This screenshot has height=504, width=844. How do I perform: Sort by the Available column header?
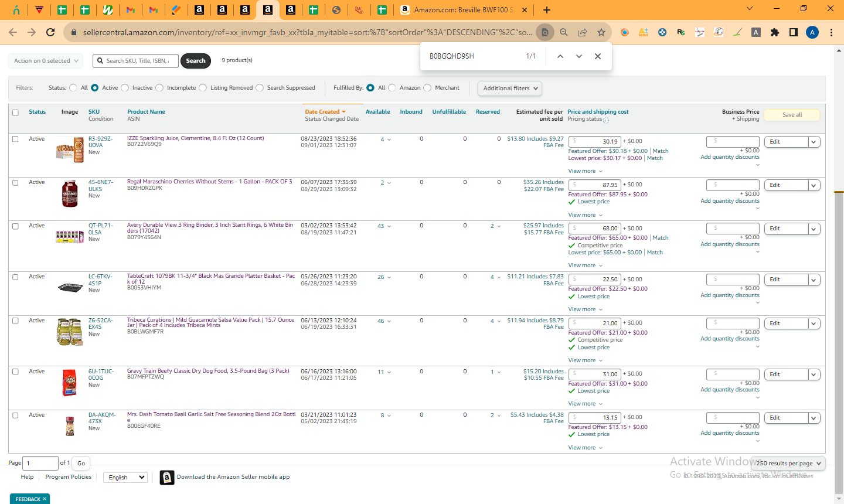pos(377,112)
